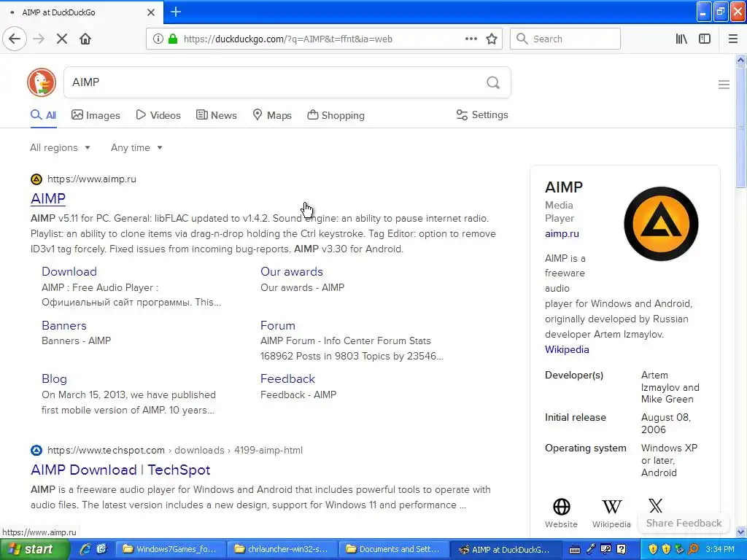The height and width of the screenshot is (560, 747).
Task: Open the Firefox Library
Action: point(681,39)
